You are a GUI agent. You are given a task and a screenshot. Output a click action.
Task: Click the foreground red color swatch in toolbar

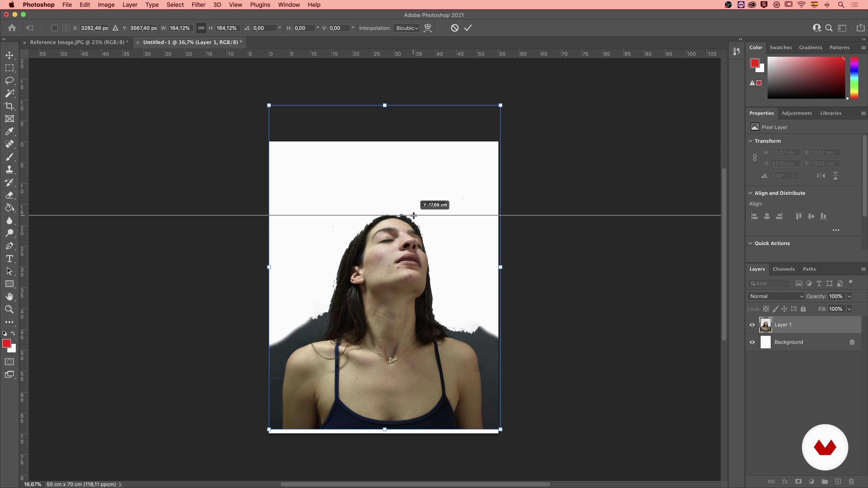click(6, 343)
